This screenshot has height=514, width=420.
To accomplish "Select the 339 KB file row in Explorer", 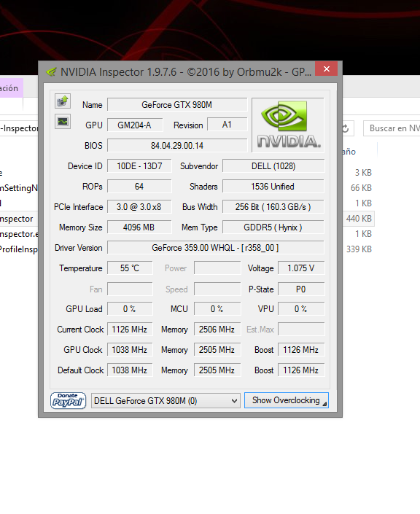I will [x=358, y=249].
